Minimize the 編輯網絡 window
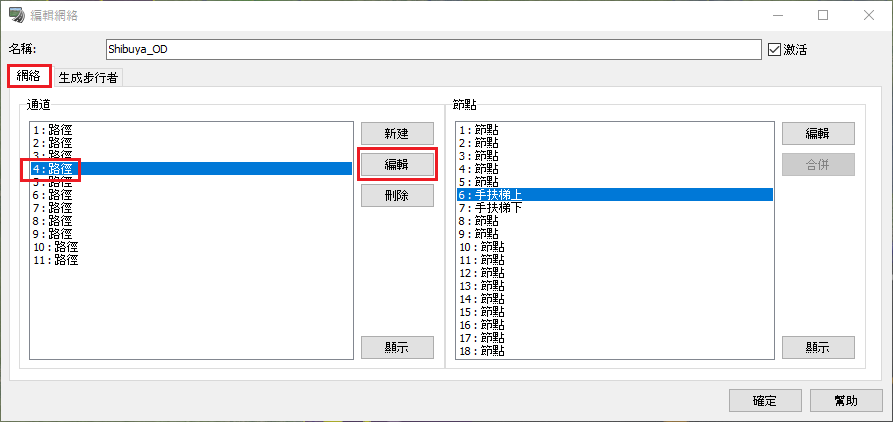The height and width of the screenshot is (422, 893). pos(777,15)
